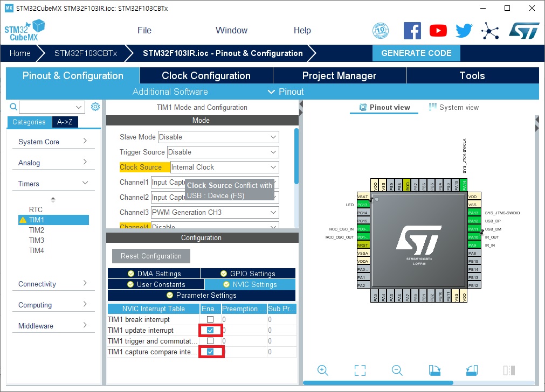Open the categories settings gear
The width and height of the screenshot is (545, 392).
95,107
